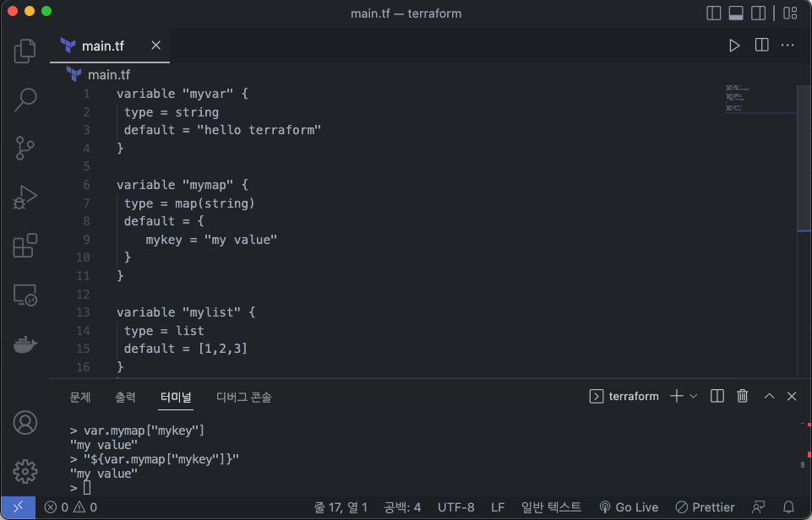Click the editor vertical scrollbar
Viewport: 812px width, 520px height.
[x=804, y=158]
